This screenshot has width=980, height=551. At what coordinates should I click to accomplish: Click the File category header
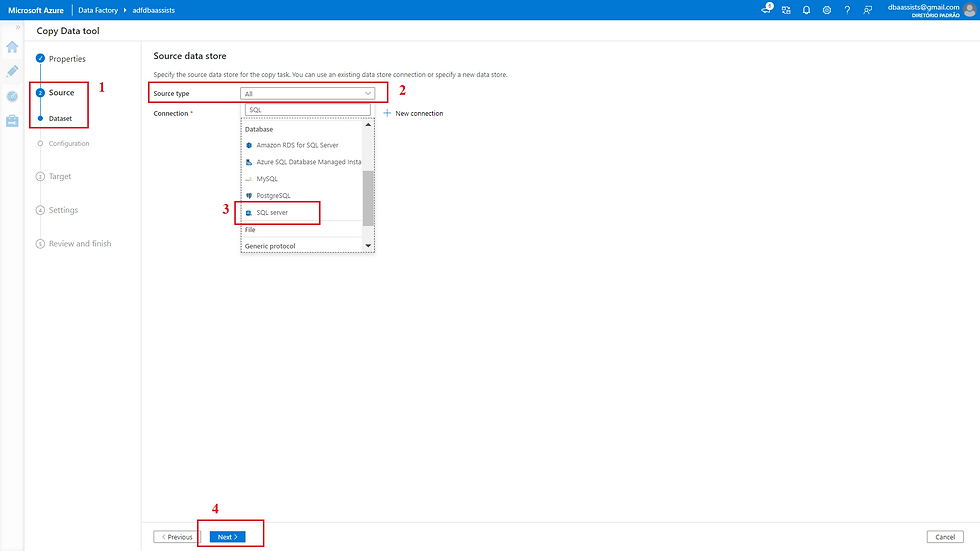point(250,230)
